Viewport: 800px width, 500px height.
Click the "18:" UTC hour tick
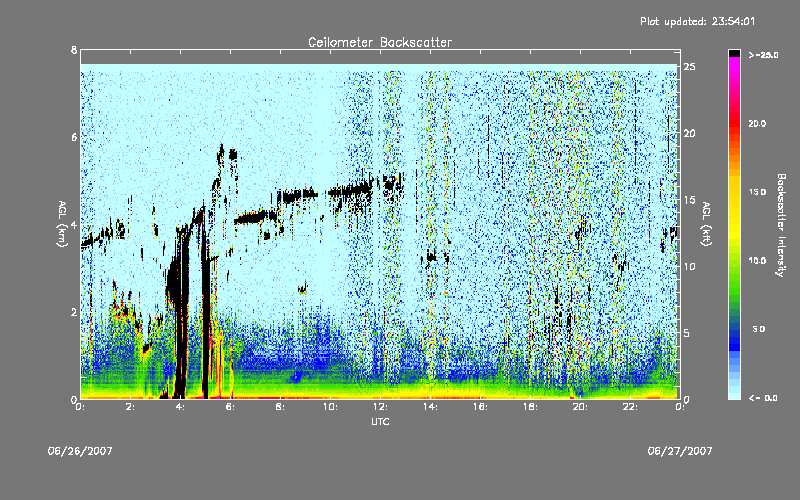pyautogui.click(x=531, y=407)
